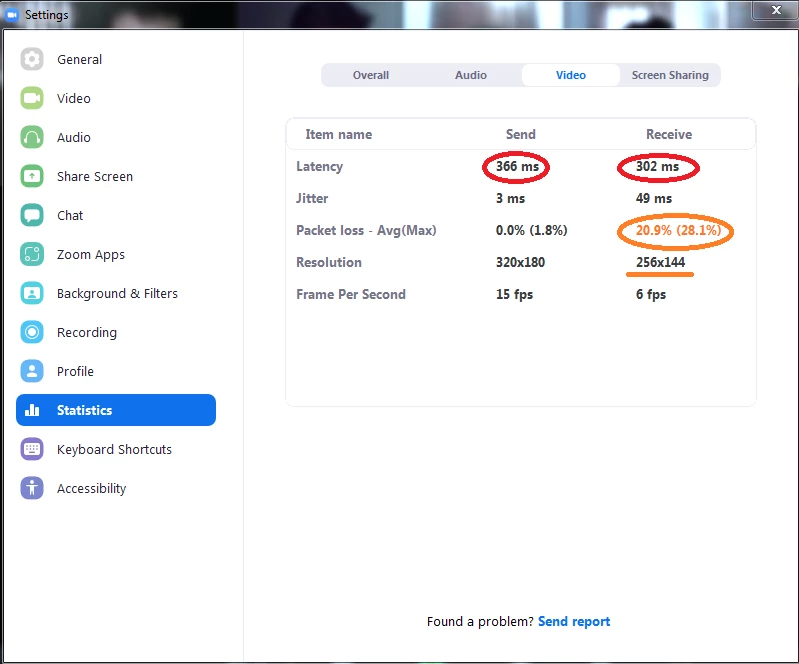Click the General gear icon

pyautogui.click(x=32, y=59)
